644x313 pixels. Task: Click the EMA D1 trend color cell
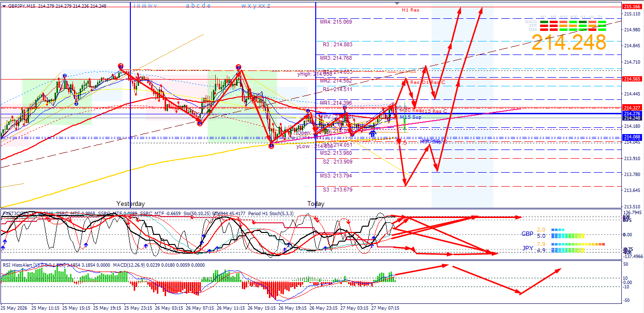point(602,29)
